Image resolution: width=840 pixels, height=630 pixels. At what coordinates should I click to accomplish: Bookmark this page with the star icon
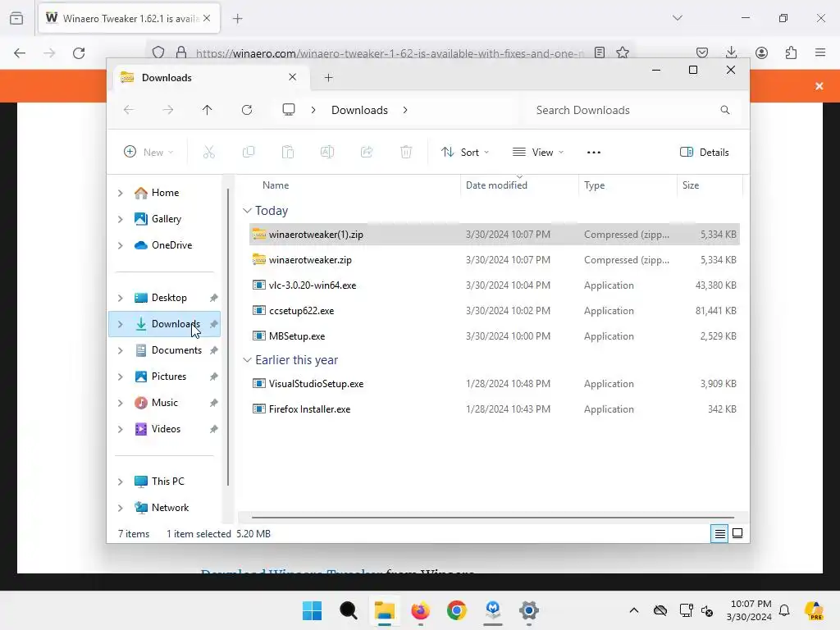(x=622, y=52)
